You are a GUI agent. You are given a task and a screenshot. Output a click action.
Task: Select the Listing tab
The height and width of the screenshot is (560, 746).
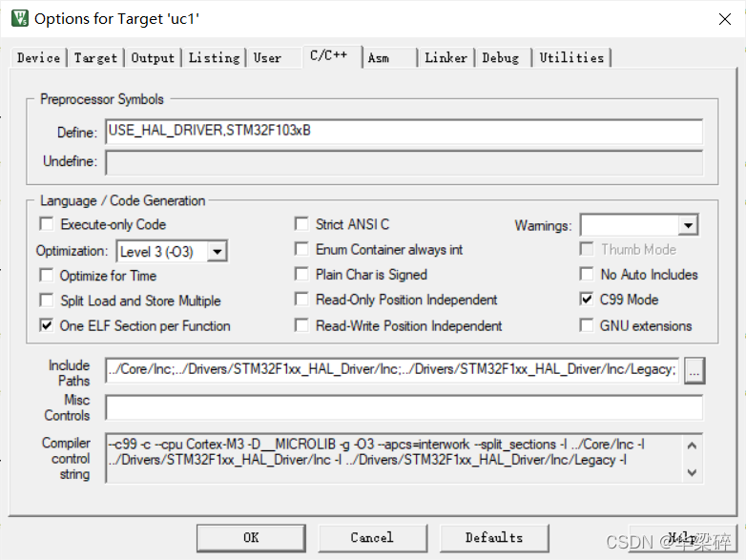click(x=214, y=58)
